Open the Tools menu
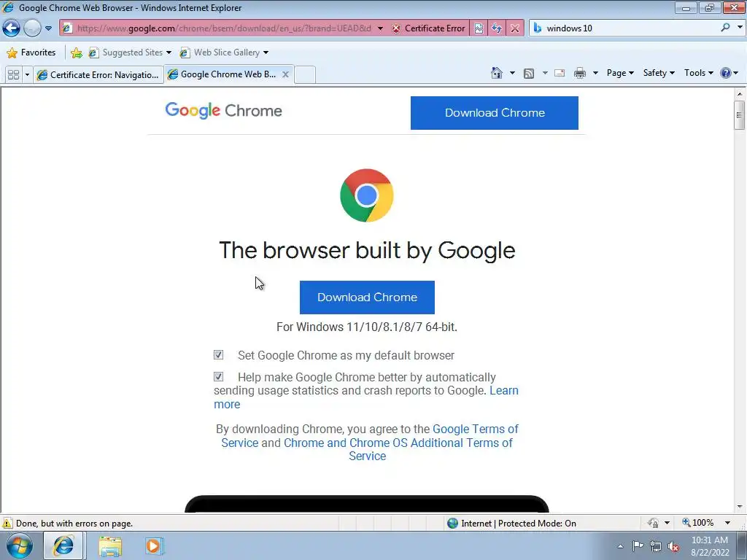The width and height of the screenshot is (747, 560). [x=698, y=73]
